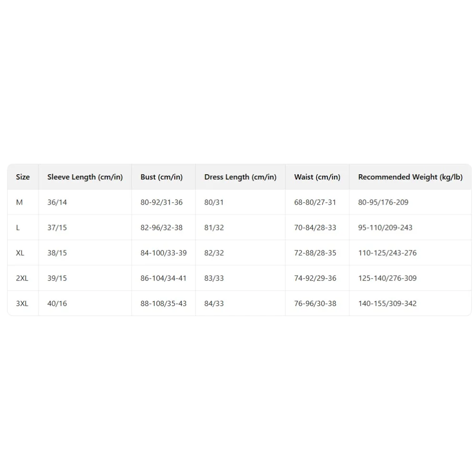Screen dimensions: 476x476
Task: Click the Recommended Weight (kg/lb) header
Action: 410,177
